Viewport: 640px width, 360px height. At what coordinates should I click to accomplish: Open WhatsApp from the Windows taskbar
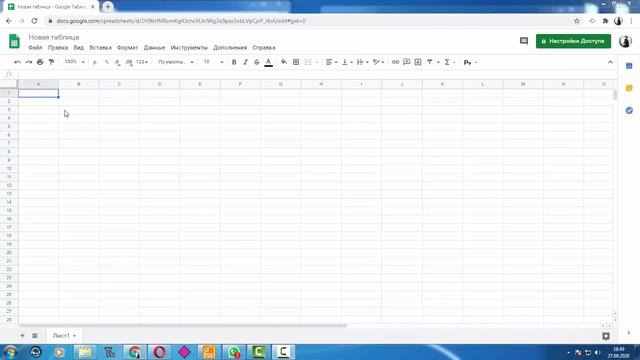(x=234, y=352)
